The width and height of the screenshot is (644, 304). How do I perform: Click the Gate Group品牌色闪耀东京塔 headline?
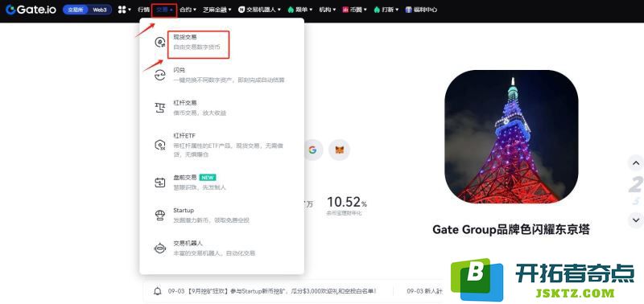(511, 229)
